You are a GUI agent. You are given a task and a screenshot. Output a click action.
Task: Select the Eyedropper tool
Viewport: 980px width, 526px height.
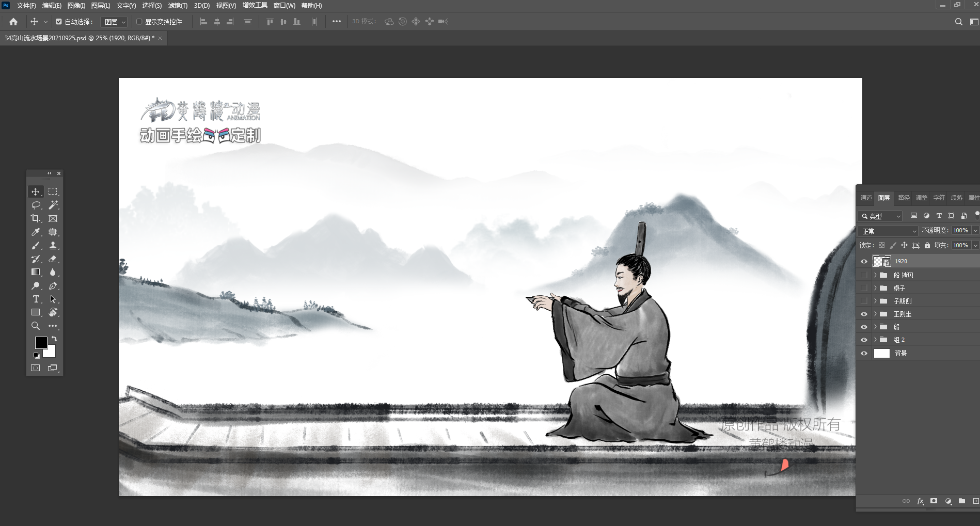pos(35,232)
